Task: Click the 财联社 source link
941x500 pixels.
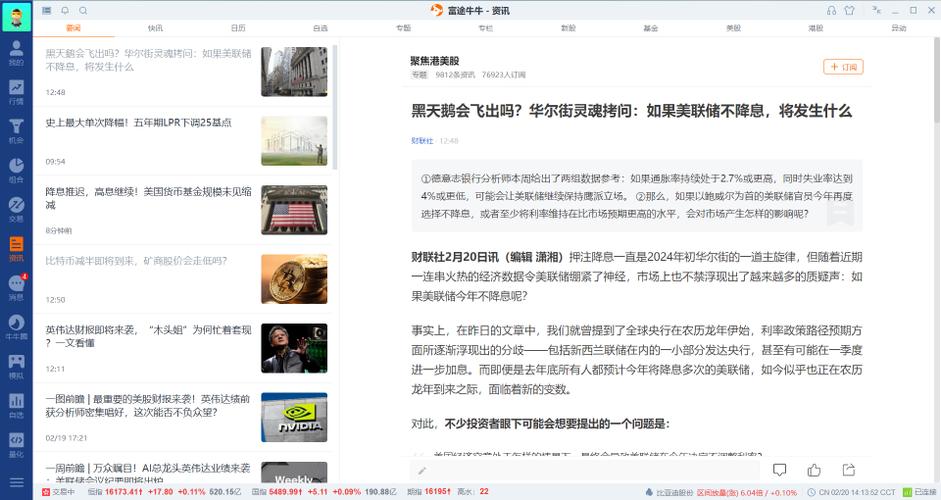Action: [422, 141]
